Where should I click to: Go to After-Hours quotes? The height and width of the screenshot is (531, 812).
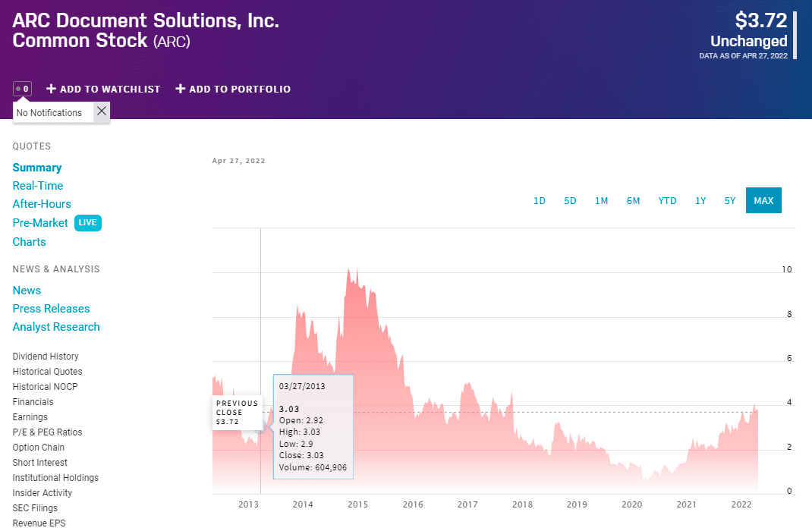[42, 204]
